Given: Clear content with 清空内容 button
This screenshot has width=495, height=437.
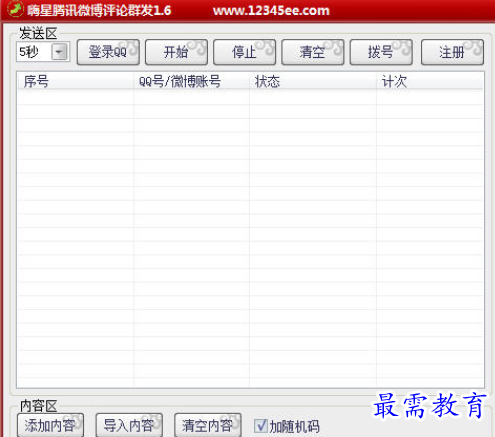Looking at the screenshot, I should pos(208,425).
